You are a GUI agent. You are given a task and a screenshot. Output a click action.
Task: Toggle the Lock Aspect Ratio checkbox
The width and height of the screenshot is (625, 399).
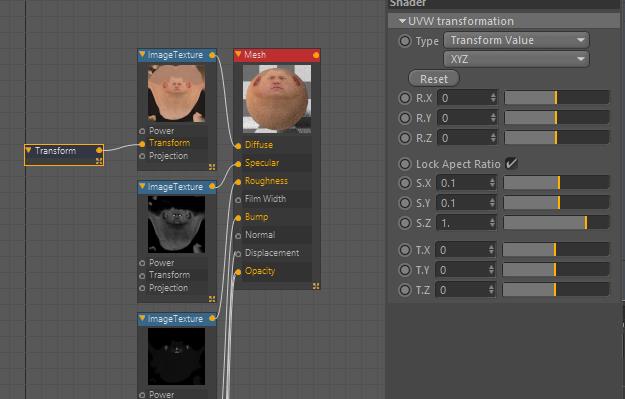[x=511, y=163]
